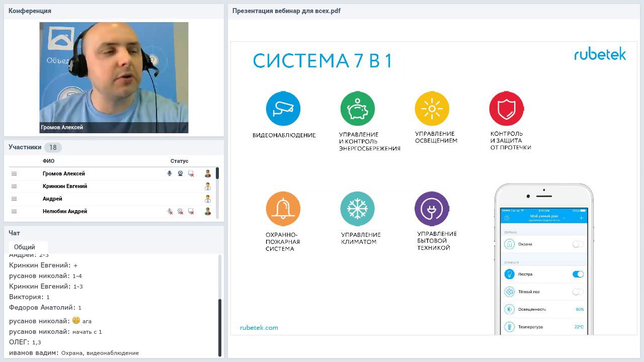This screenshot has height=362, width=644.
Task: Click the user avatar icon in Андрей's row
Action: click(x=208, y=199)
